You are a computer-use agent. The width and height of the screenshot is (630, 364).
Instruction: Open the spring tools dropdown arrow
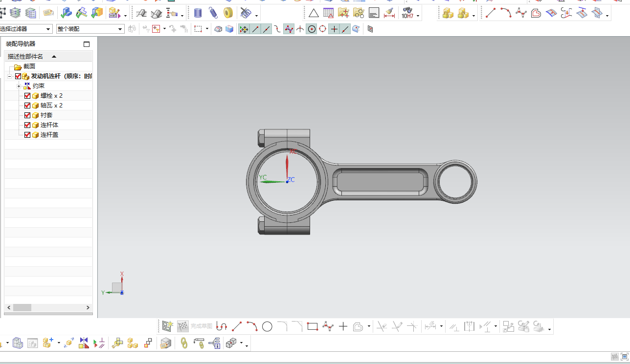click(257, 16)
